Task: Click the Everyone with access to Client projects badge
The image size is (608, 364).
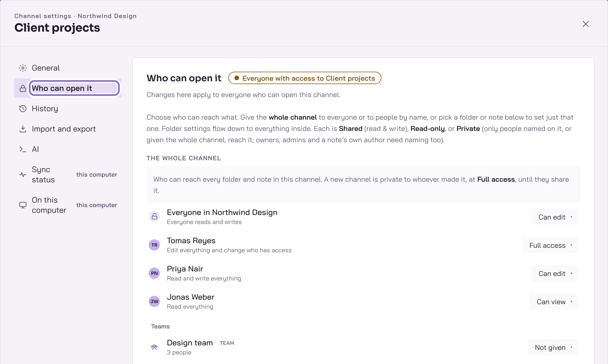Action: tap(305, 78)
